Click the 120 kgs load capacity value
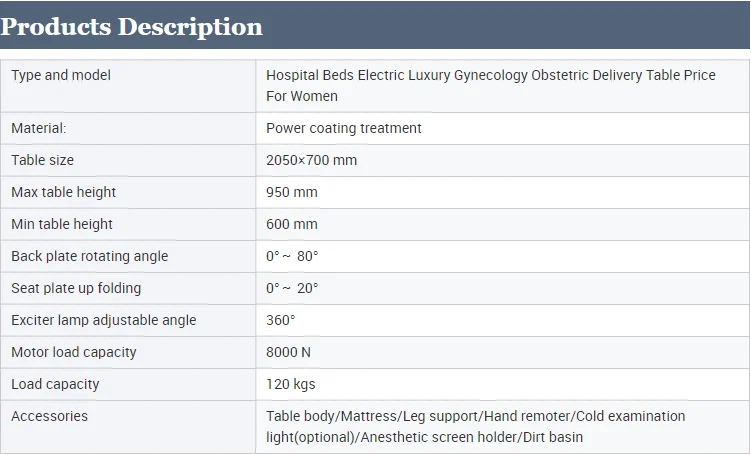 291,384
